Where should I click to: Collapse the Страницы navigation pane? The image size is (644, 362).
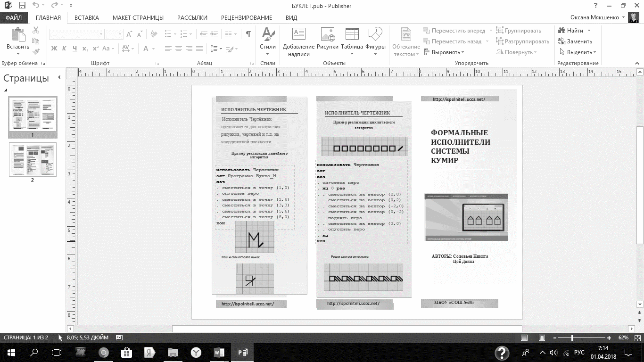59,78
